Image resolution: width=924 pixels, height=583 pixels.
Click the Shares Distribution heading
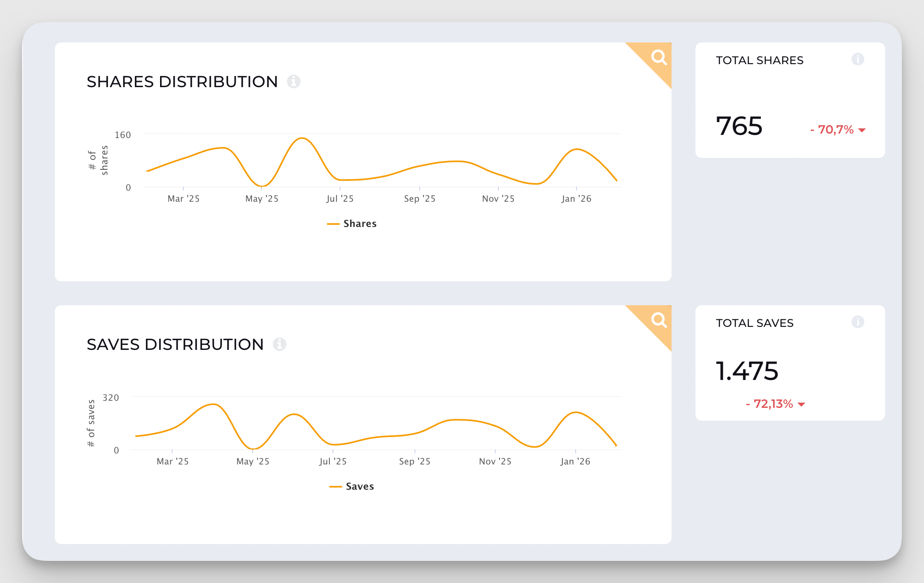click(x=182, y=82)
